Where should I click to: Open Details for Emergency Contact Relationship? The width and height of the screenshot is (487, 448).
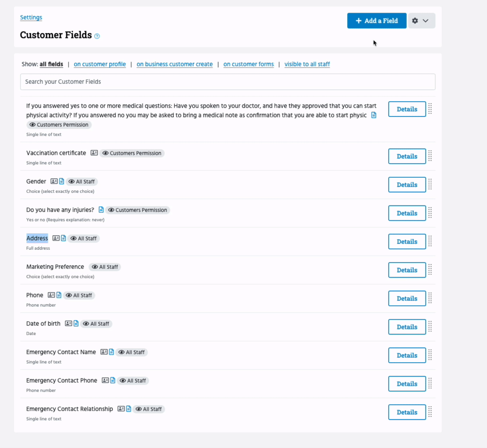coord(407,412)
